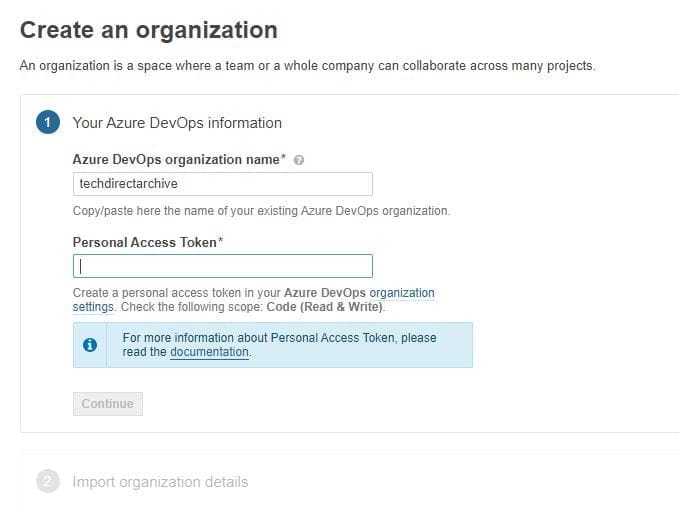Click the greyed step 2 number circle

click(x=47, y=482)
